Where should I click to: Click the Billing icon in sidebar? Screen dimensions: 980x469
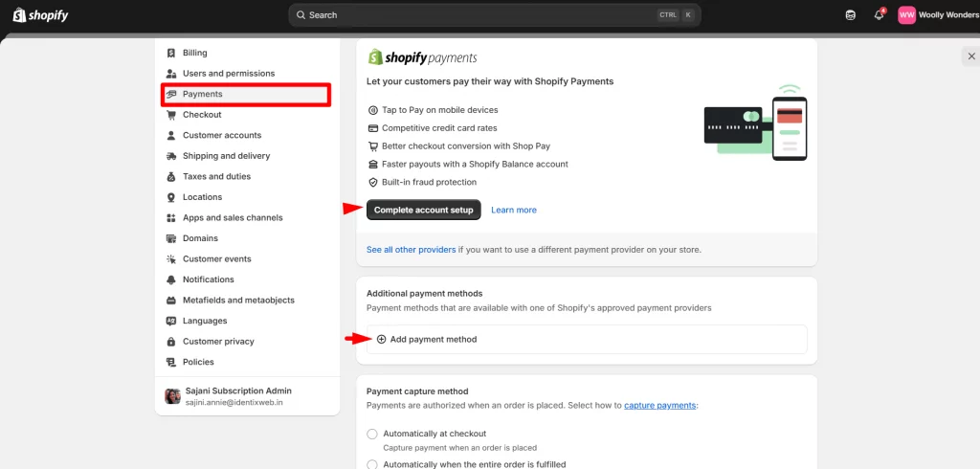(170, 54)
